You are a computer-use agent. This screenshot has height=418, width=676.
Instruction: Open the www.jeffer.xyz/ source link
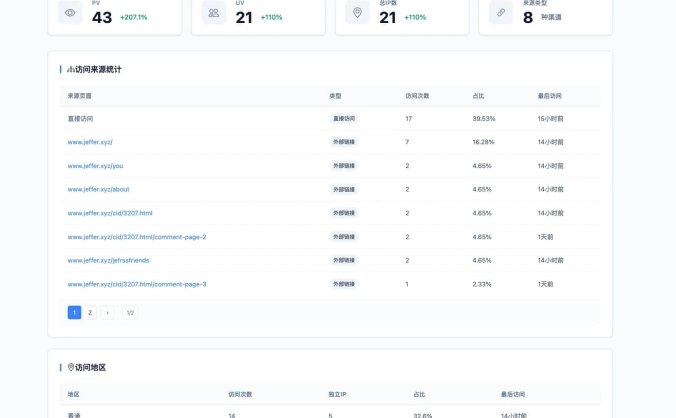pos(90,142)
